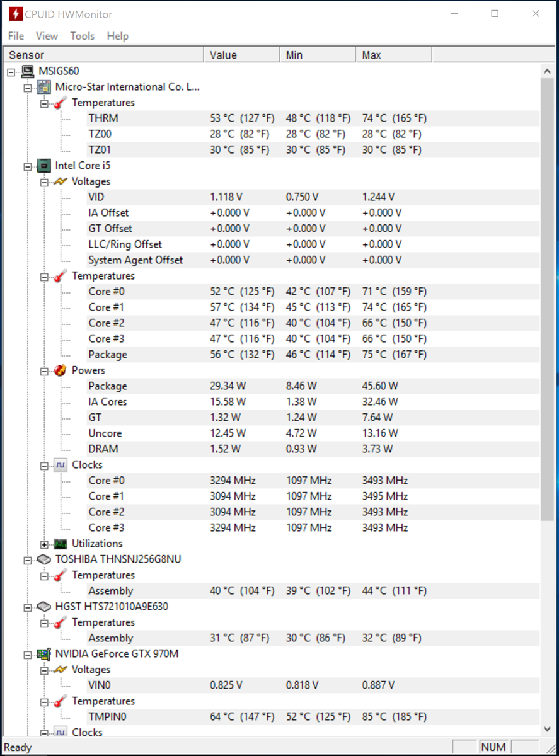The image size is (559, 756).
Task: Click the HGST hard drive icon
Action: [43, 607]
